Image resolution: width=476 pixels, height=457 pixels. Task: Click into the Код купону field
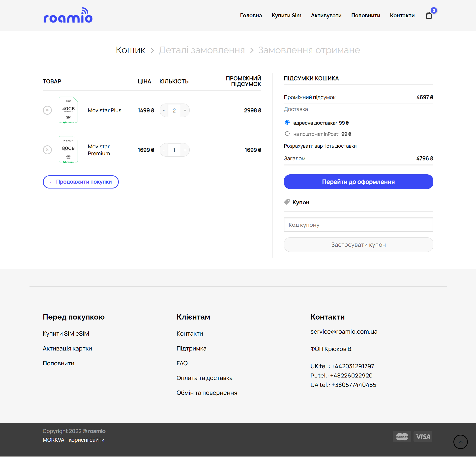click(x=358, y=225)
